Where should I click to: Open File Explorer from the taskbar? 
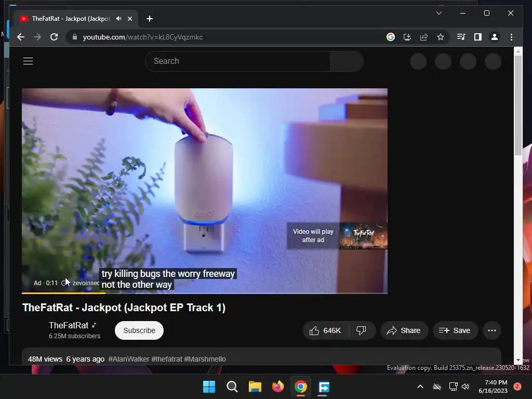pos(255,387)
